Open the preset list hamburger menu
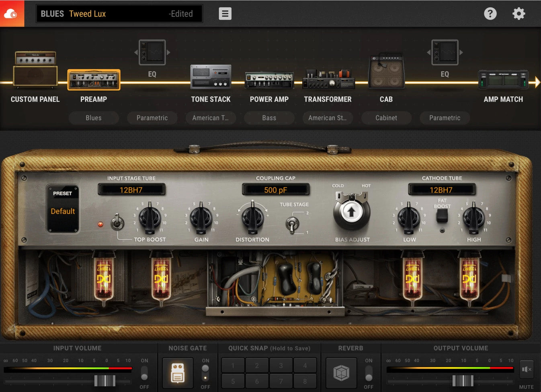 [x=225, y=14]
